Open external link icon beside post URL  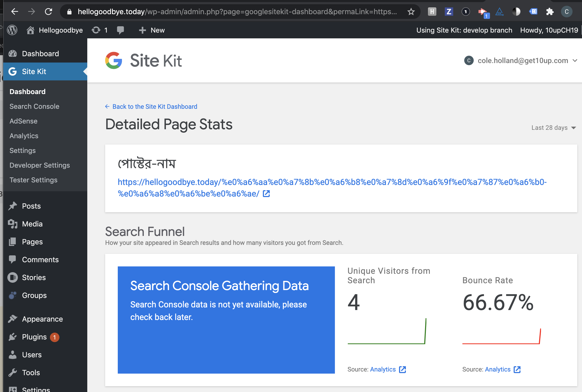click(x=266, y=194)
